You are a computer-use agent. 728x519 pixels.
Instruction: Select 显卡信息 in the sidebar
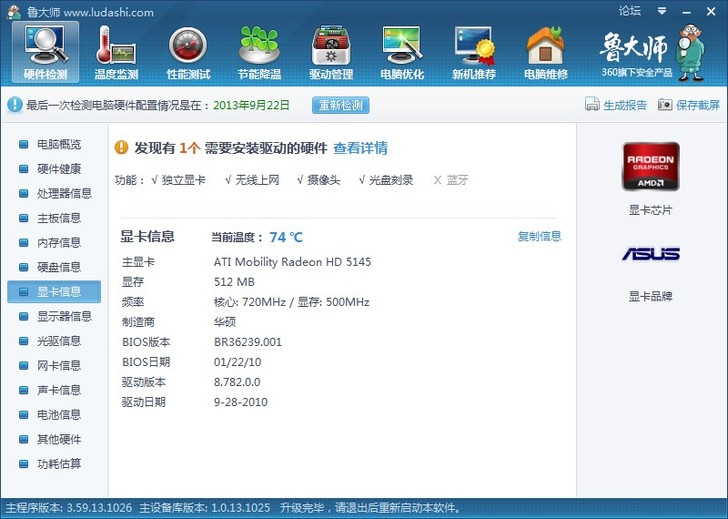click(54, 292)
